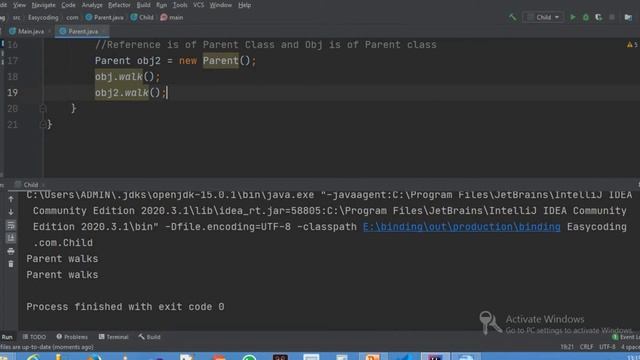Click the main method breadcrumb
The width and height of the screenshot is (640, 360).
coord(172,17)
